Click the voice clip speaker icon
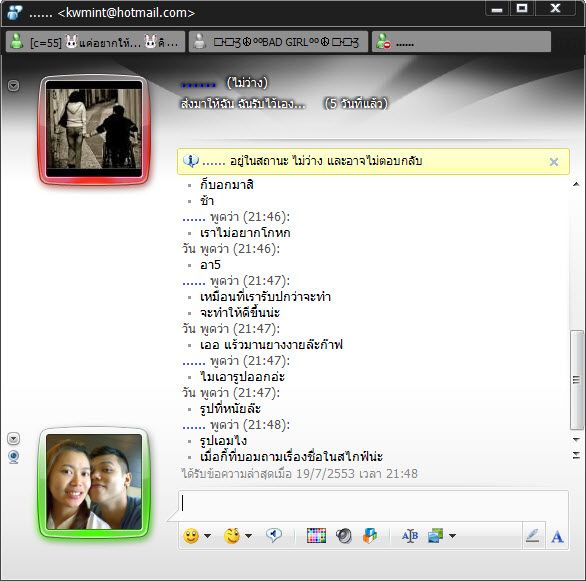Image resolution: width=586 pixels, height=581 pixels. 343,536
